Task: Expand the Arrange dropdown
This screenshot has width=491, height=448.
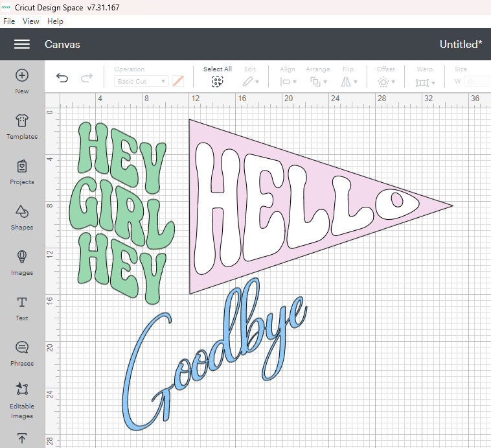Action: click(317, 82)
